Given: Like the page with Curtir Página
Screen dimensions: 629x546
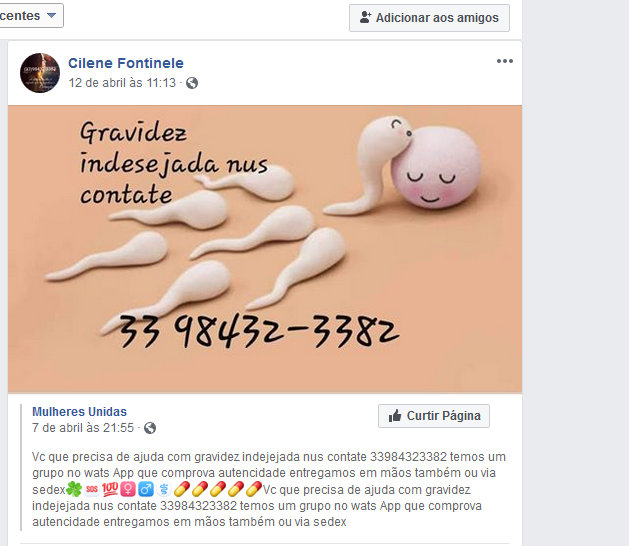Looking at the screenshot, I should (434, 416).
